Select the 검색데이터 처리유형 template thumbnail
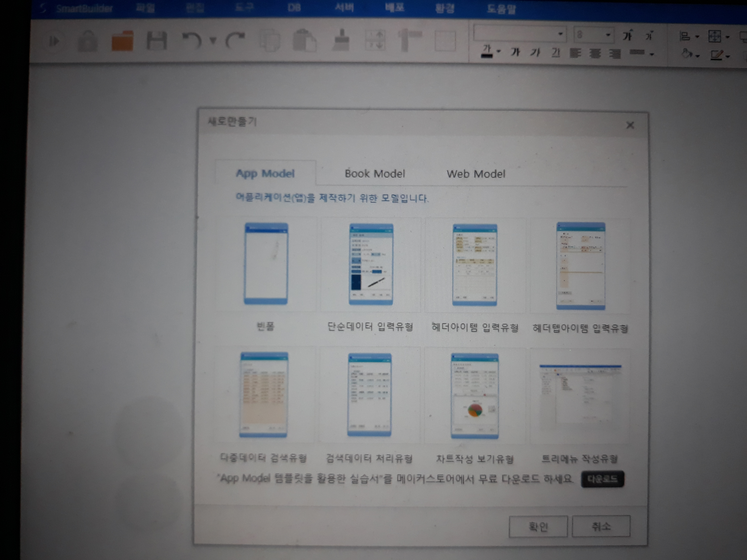 pos(370,395)
